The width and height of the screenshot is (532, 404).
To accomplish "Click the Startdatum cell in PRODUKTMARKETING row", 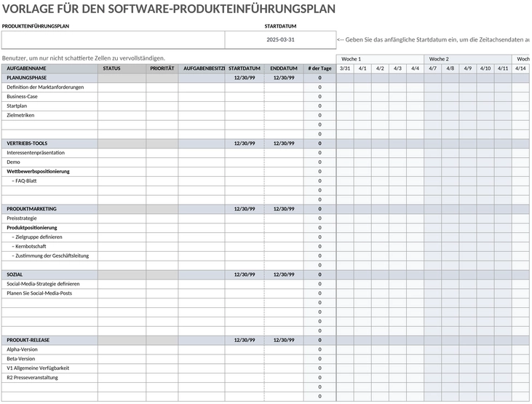I will [x=245, y=209].
